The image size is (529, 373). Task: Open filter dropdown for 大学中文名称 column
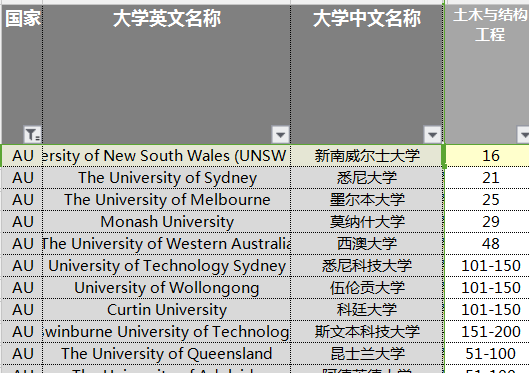coord(433,135)
